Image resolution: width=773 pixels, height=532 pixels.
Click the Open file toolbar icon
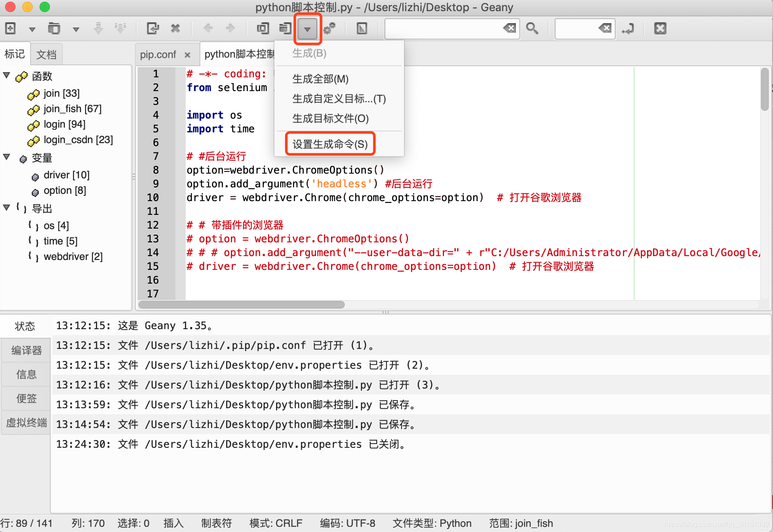click(54, 28)
